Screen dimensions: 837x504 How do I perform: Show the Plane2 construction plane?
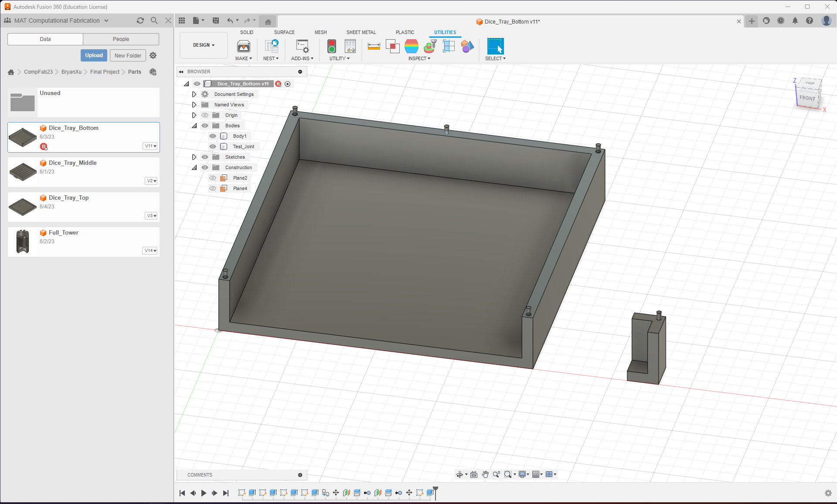[x=213, y=178]
